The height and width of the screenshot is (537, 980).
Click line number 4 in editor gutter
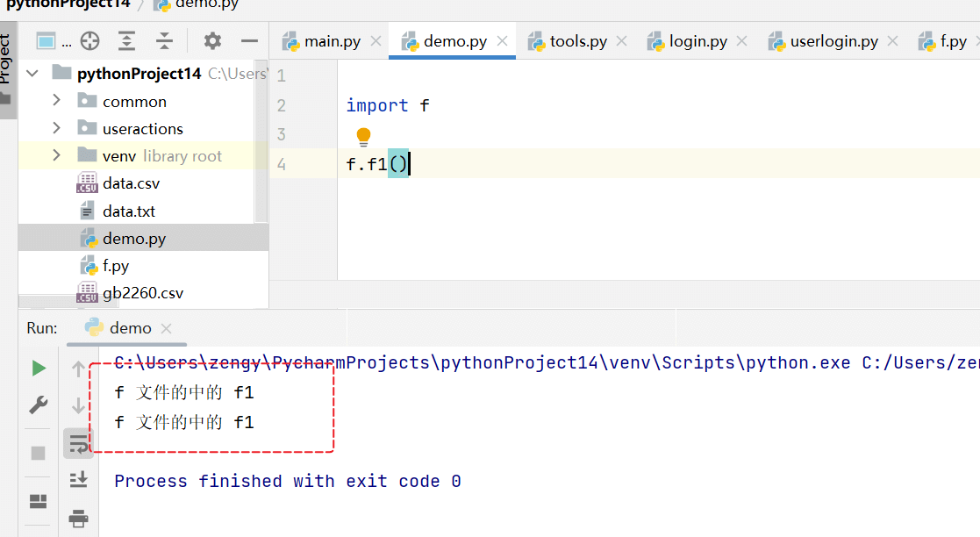click(x=282, y=164)
